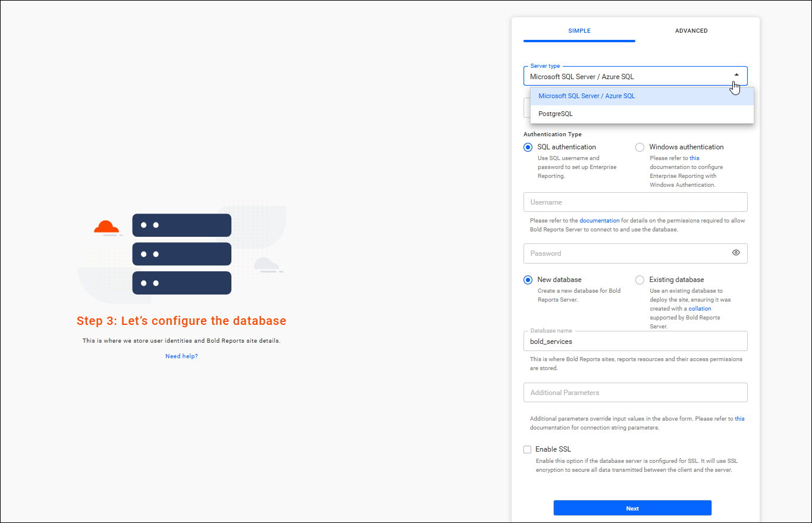Open the Simple tab
812x523 pixels.
[x=579, y=31]
